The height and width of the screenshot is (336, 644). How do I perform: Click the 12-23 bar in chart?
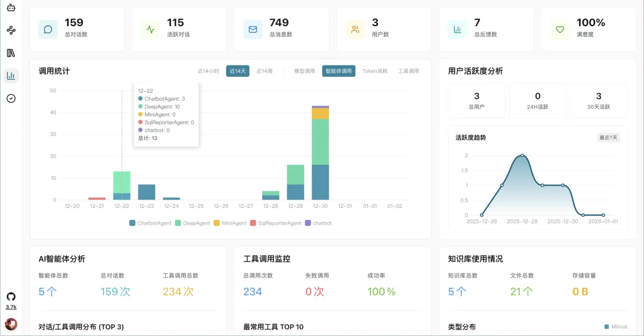[147, 192]
